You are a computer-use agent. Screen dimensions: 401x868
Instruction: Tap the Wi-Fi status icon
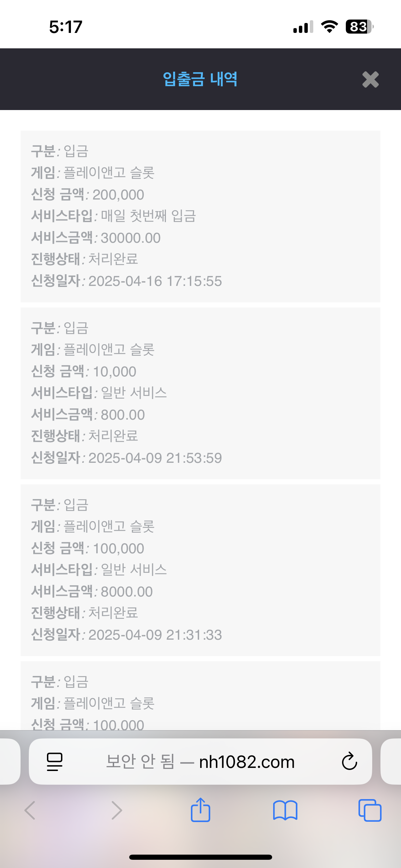pos(329,27)
